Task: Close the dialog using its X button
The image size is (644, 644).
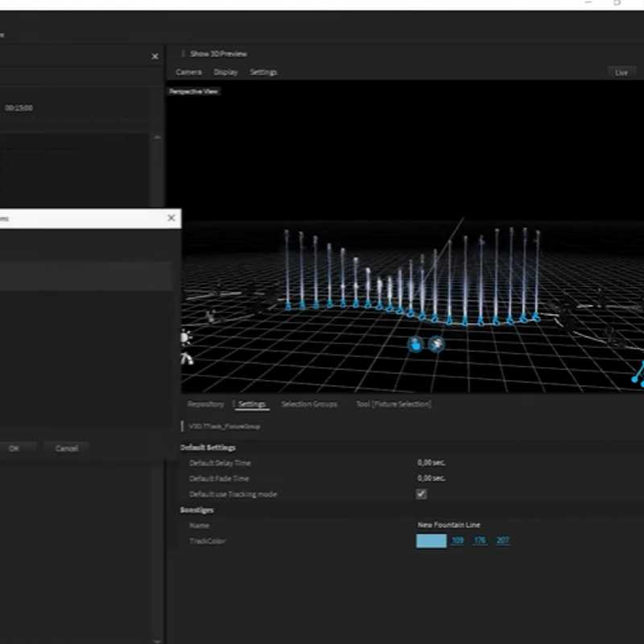Action: (x=171, y=218)
